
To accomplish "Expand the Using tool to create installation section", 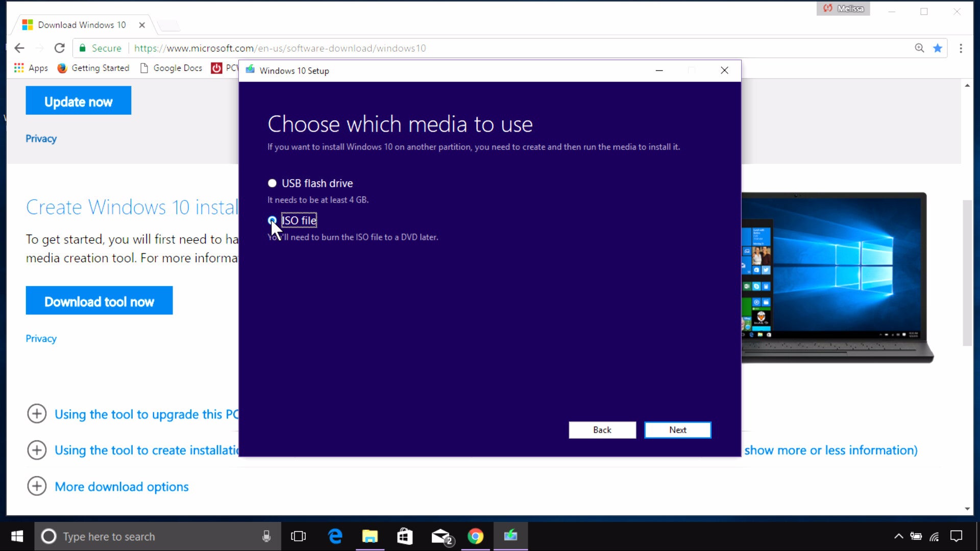I will click(x=36, y=449).
